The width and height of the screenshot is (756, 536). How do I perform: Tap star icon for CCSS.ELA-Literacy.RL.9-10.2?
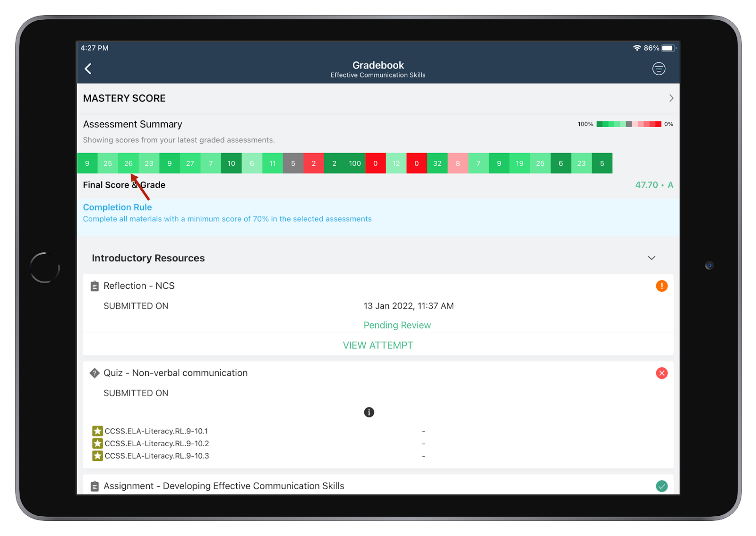pyautogui.click(x=97, y=443)
